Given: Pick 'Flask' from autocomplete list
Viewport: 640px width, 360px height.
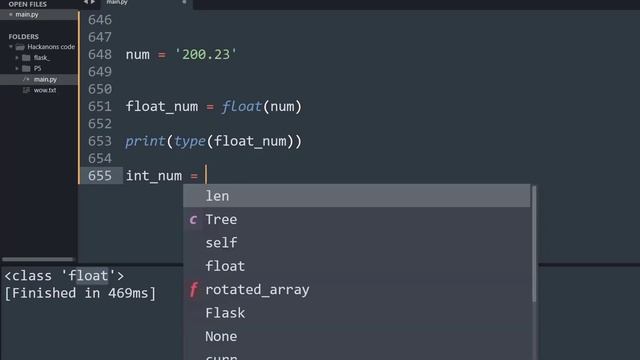Looking at the screenshot, I should coord(357,313).
